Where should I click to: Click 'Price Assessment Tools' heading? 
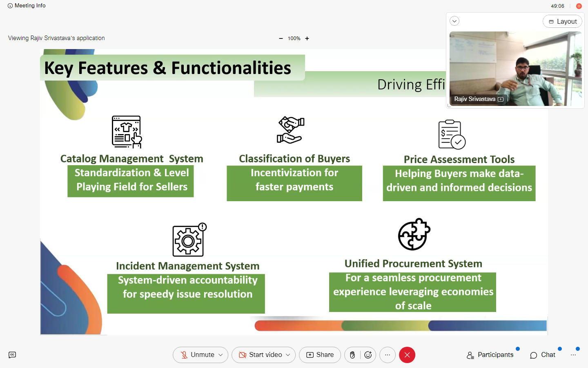459,159
